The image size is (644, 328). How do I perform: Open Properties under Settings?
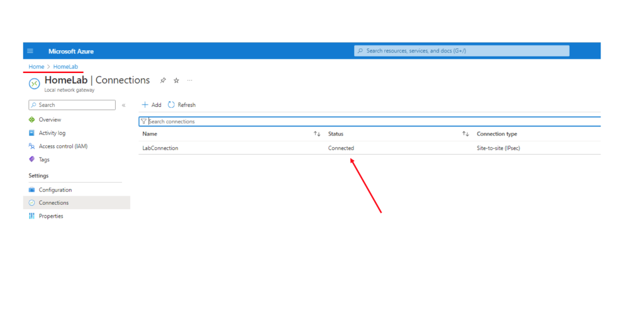pyautogui.click(x=50, y=216)
